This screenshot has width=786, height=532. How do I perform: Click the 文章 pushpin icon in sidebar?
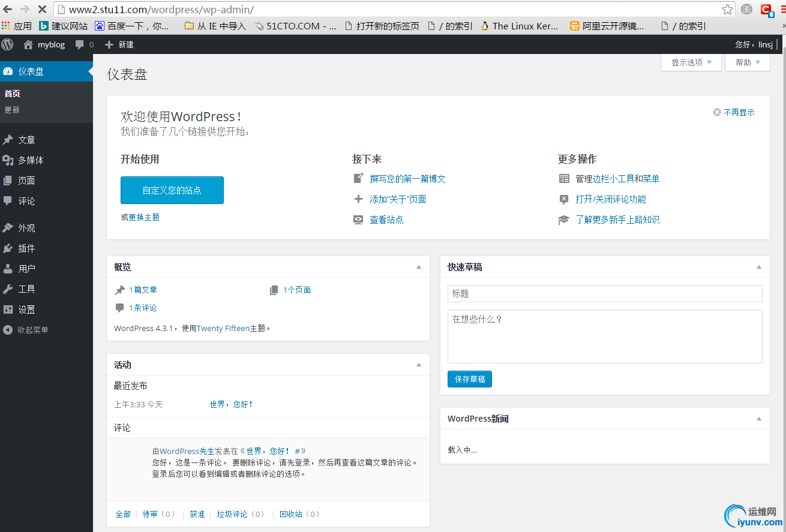point(8,140)
